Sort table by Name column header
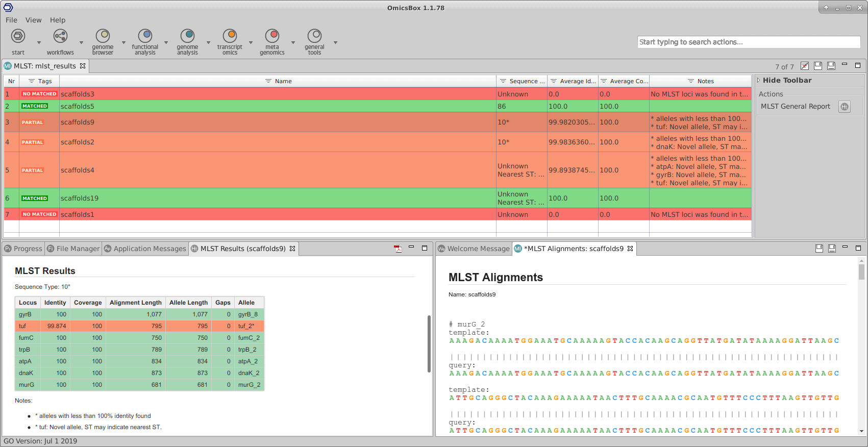This screenshot has width=868, height=447. coord(278,81)
